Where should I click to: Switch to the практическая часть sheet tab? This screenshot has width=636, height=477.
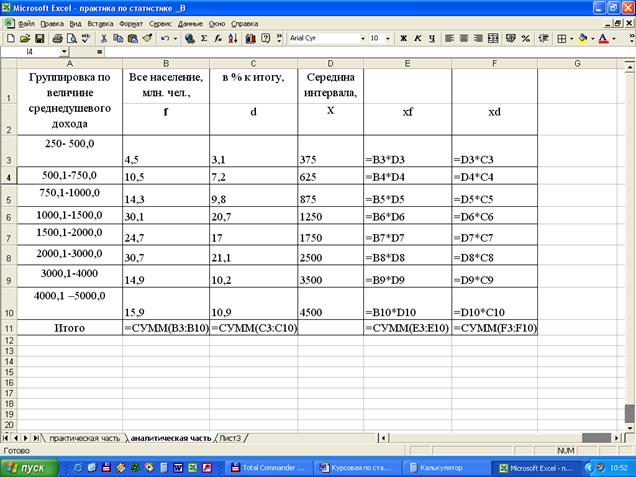85,438
